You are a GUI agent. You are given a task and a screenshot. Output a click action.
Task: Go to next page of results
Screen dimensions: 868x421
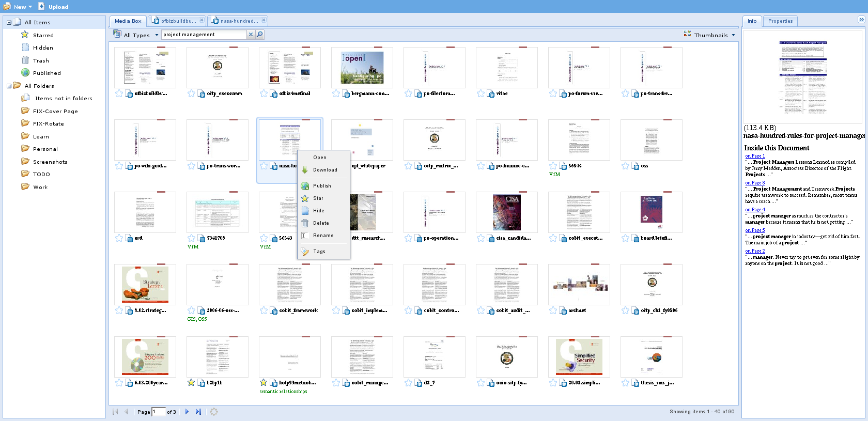[x=187, y=412]
